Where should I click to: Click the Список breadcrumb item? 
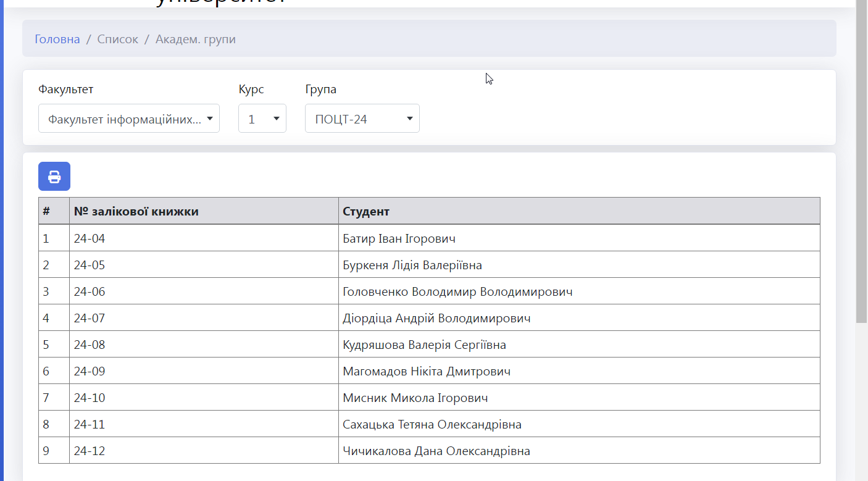118,40
